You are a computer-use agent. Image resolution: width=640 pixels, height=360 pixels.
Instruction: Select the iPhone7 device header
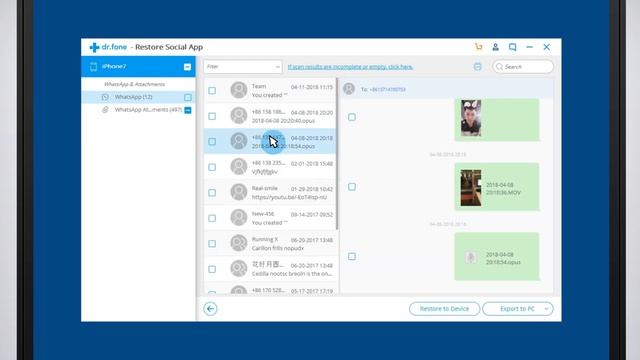point(138,67)
